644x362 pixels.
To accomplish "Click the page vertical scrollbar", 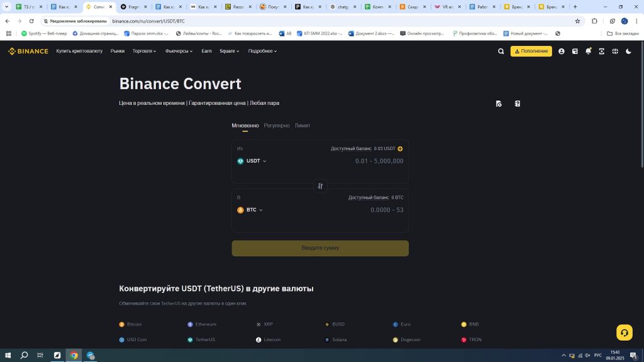I will click(641, 105).
